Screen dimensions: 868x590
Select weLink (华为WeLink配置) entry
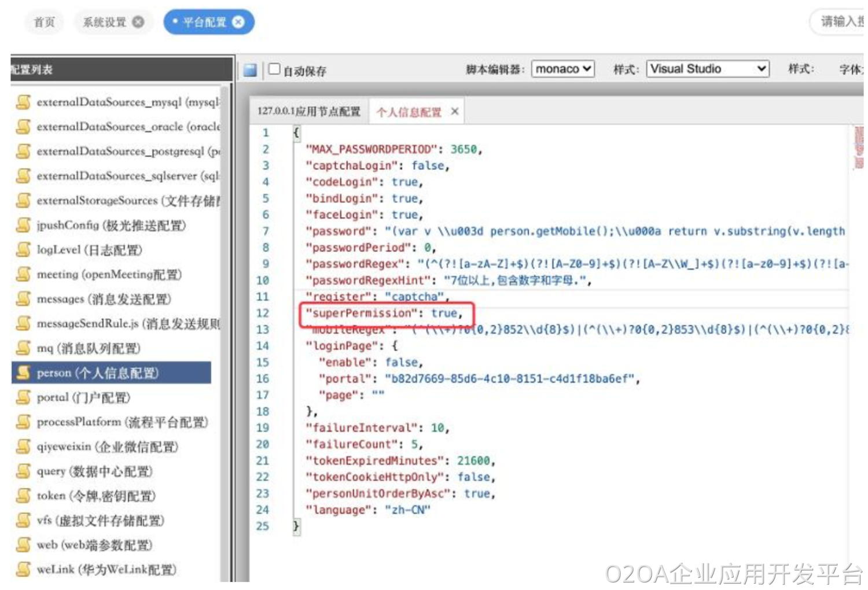click(106, 570)
